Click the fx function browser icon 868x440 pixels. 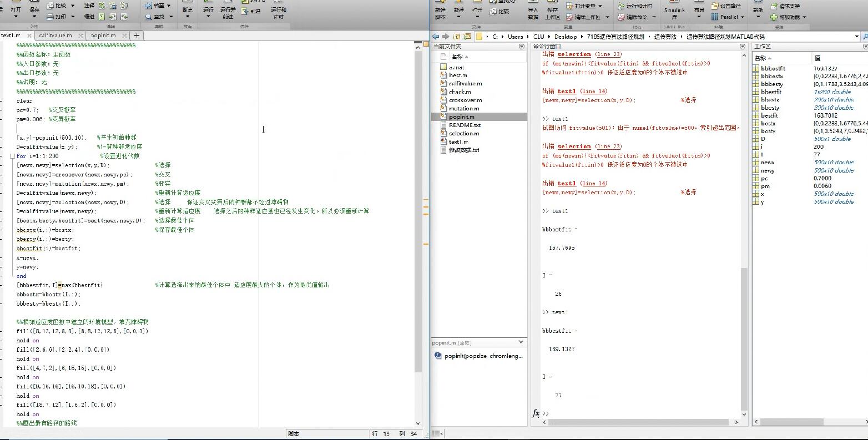coord(536,413)
